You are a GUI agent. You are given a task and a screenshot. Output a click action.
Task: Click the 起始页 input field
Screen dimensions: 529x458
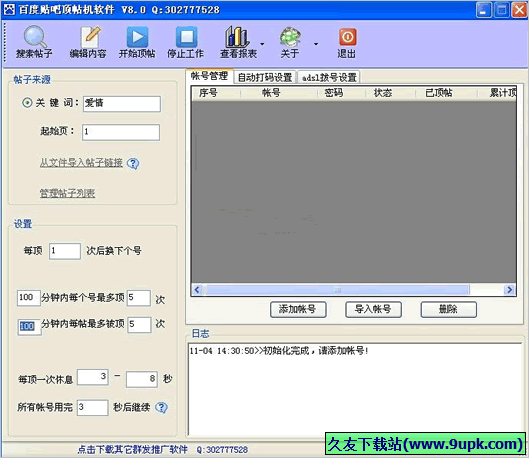click(121, 132)
